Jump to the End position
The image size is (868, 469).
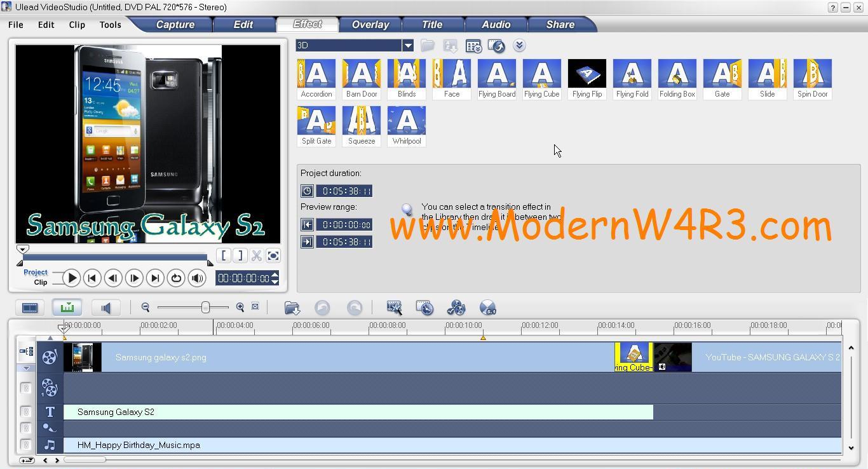tap(155, 278)
